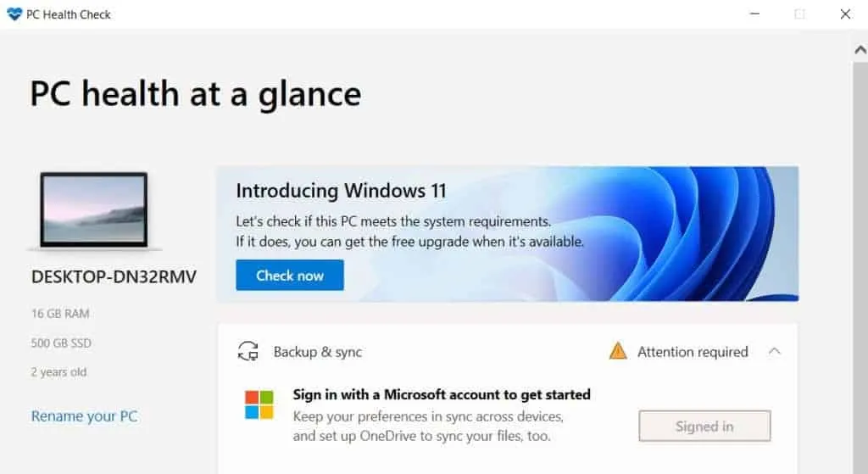This screenshot has width=868, height=474.
Task: Minimize the PC Health Check window
Action: click(754, 14)
